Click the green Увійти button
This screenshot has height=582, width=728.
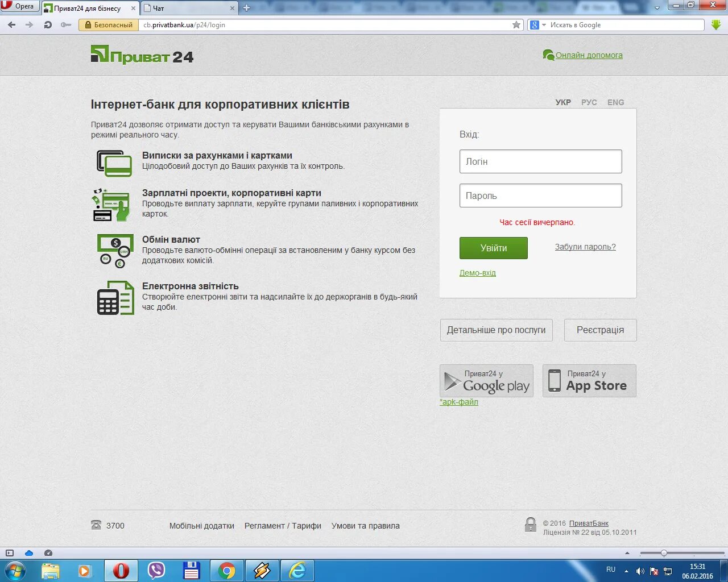point(494,248)
